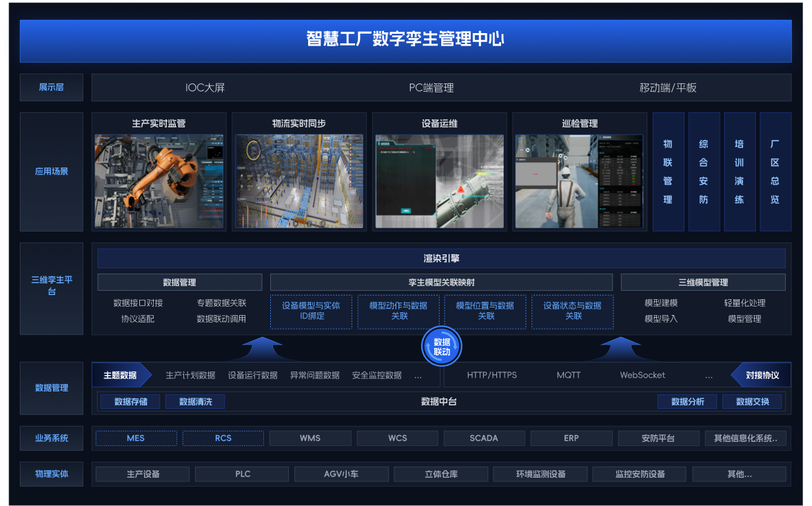Select the RCS business system box
This screenshot has height=506, width=812.
click(x=223, y=438)
